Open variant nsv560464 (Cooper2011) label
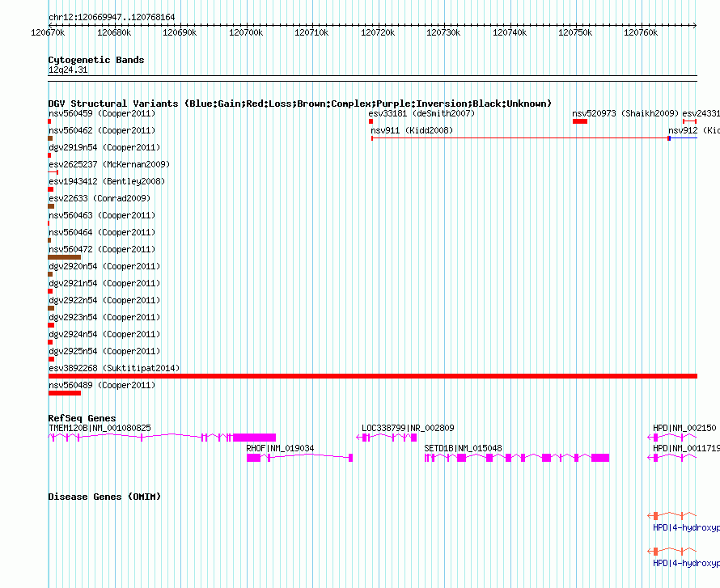 tap(102, 232)
